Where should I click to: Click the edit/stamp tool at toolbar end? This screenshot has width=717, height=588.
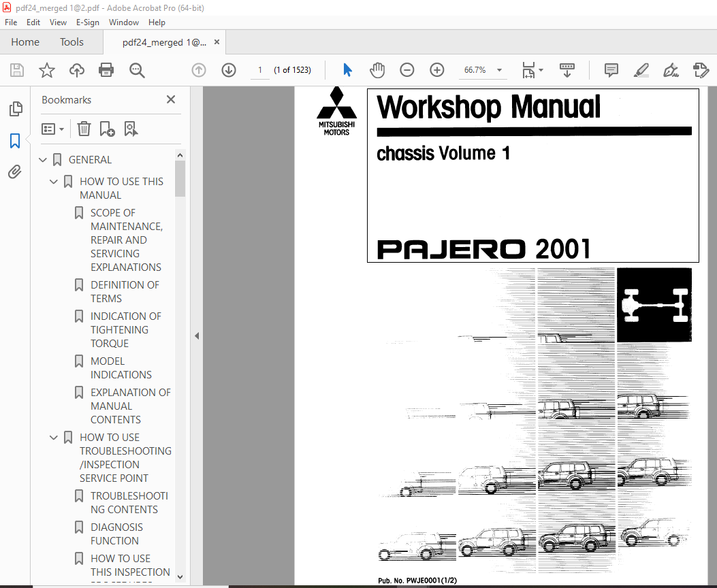[x=700, y=70]
